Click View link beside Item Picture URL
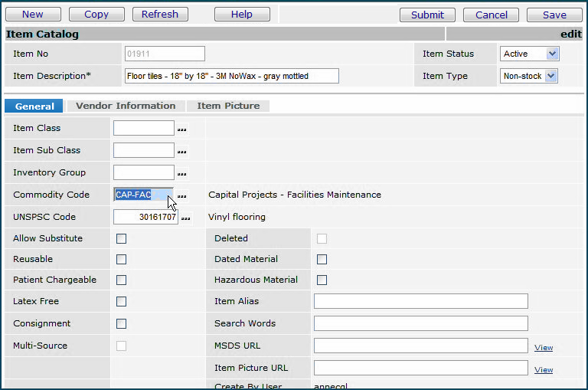Image resolution: width=588 pixels, height=390 pixels. coord(544,369)
